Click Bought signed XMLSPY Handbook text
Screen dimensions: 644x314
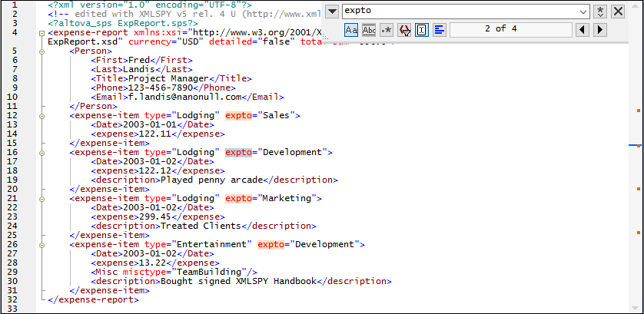[239, 281]
